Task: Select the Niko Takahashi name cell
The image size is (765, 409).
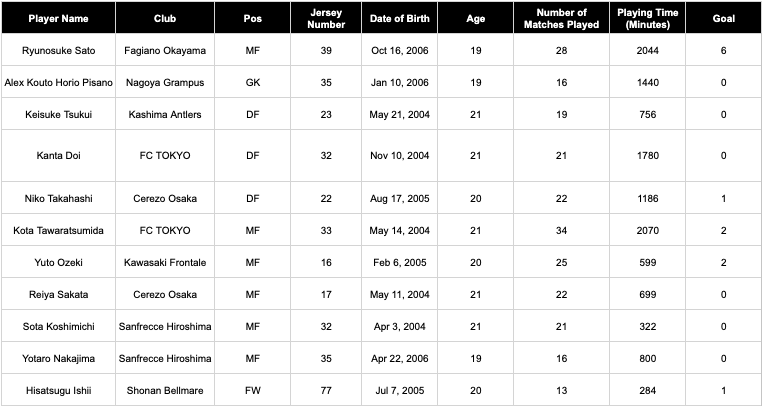Action: (58, 198)
